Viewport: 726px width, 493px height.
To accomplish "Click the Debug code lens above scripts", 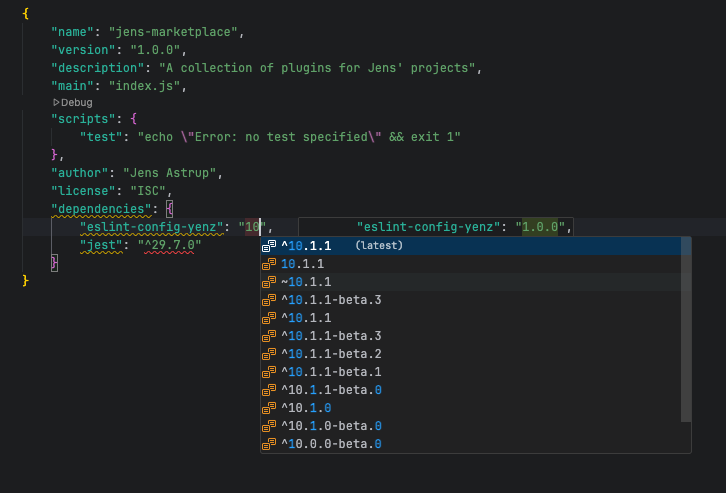I will (73, 102).
